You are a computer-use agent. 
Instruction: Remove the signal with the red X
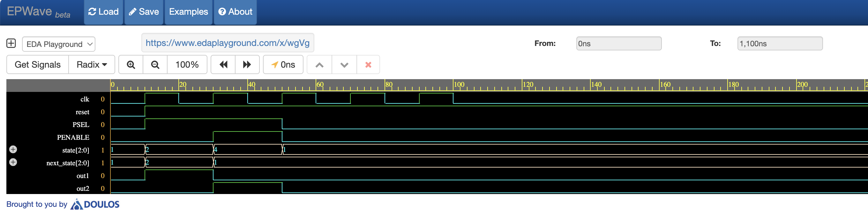point(368,65)
